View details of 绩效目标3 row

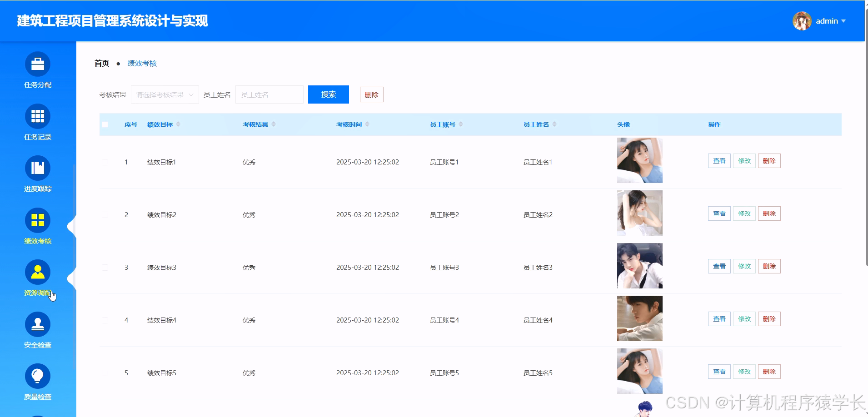[x=719, y=266]
